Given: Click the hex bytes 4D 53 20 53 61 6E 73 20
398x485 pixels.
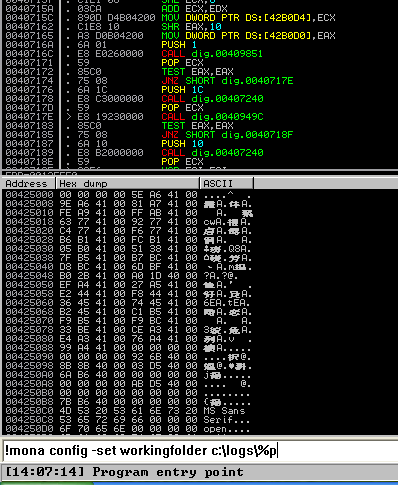Looking at the screenshot, I should [129, 410].
